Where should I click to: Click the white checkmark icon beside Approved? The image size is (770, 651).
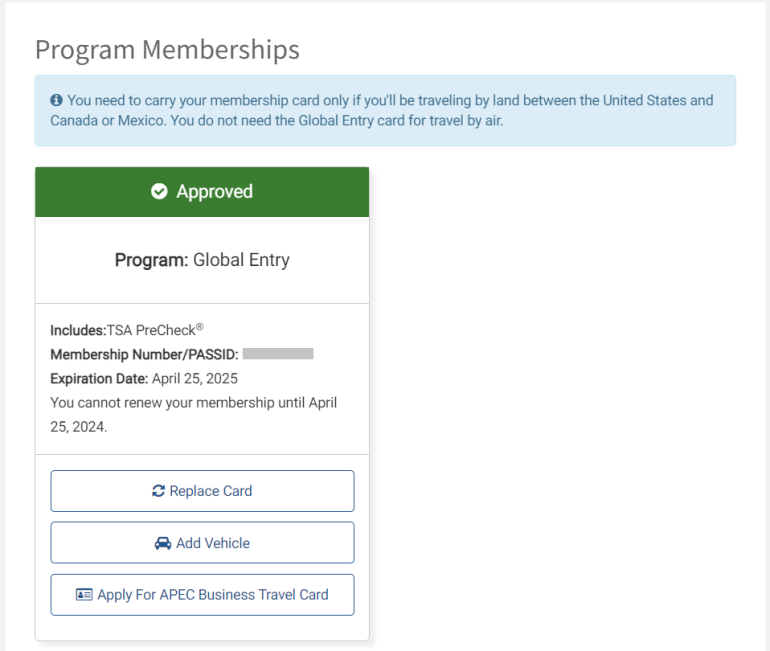[x=159, y=191]
